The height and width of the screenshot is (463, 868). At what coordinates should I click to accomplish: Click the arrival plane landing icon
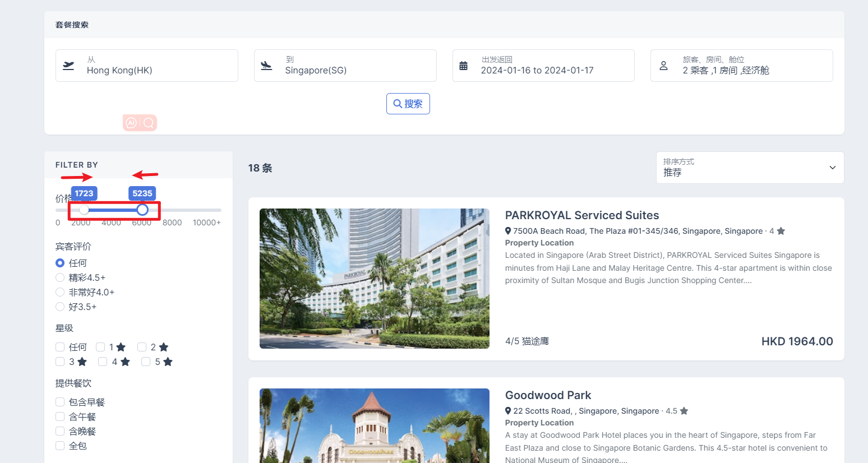[x=266, y=66]
